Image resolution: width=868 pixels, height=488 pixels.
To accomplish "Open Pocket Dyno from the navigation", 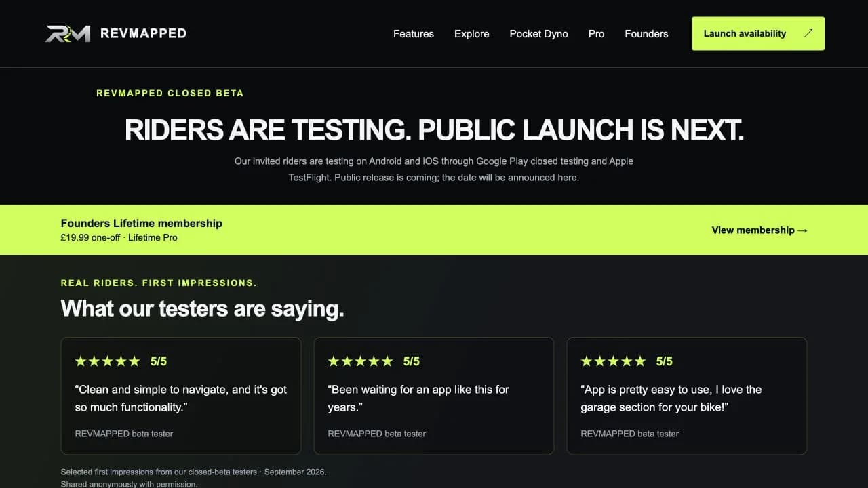I will click(539, 33).
